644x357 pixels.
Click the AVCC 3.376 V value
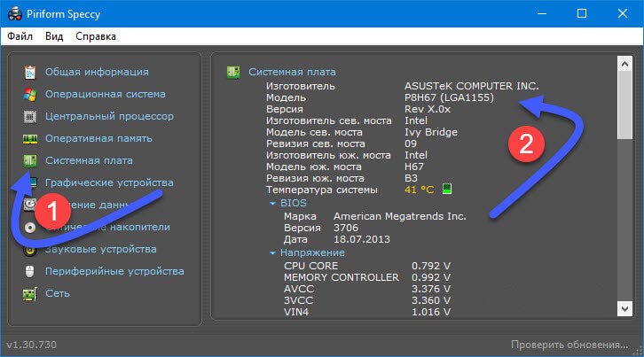click(431, 289)
